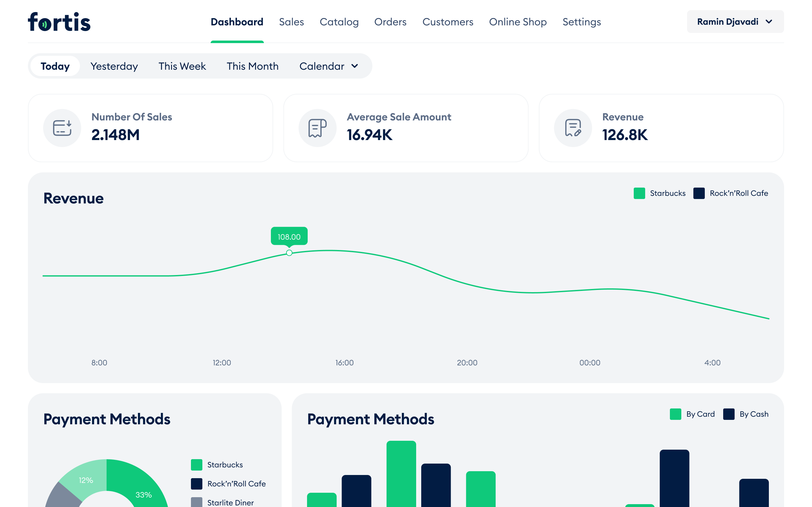812x507 pixels.
Task: Toggle By Card series in bar chart legend
Action: 675,414
